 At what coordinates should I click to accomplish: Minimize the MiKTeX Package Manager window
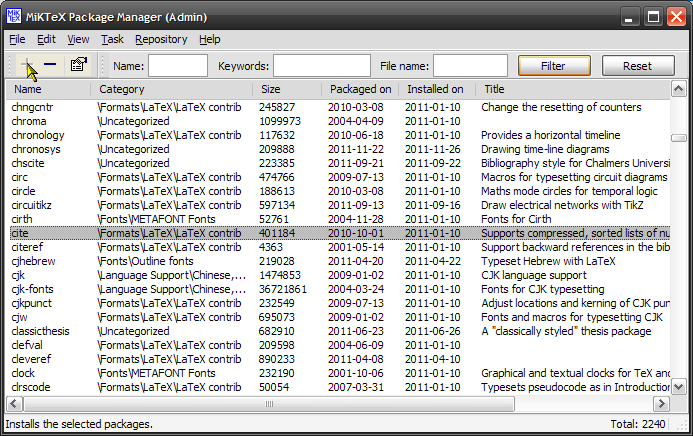[629, 17]
